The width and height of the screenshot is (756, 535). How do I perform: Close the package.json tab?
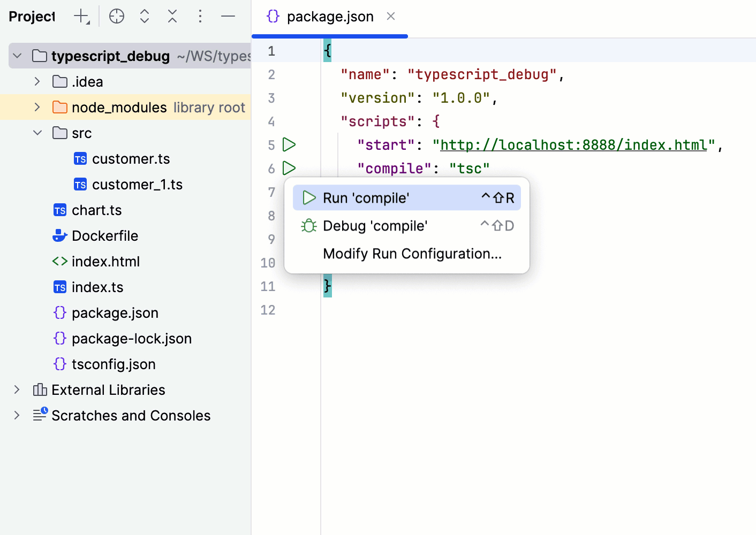coord(390,17)
